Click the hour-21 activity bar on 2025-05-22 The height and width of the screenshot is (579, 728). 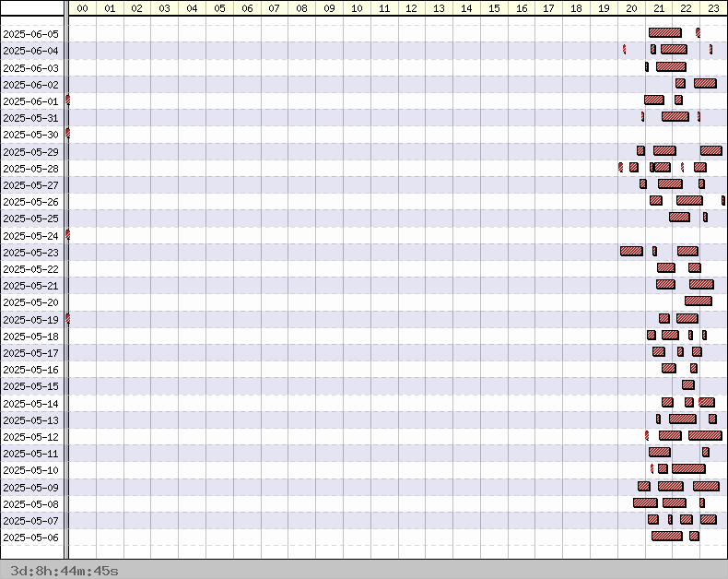point(666,267)
